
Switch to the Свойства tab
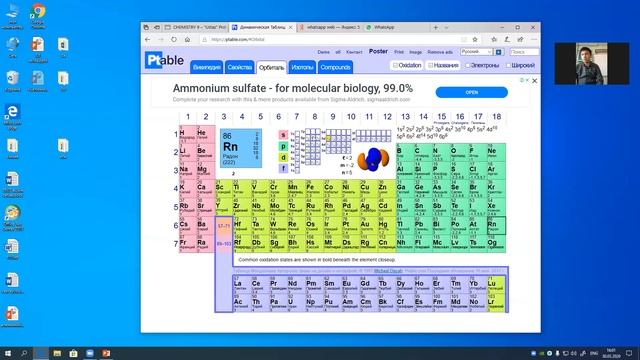pos(240,67)
